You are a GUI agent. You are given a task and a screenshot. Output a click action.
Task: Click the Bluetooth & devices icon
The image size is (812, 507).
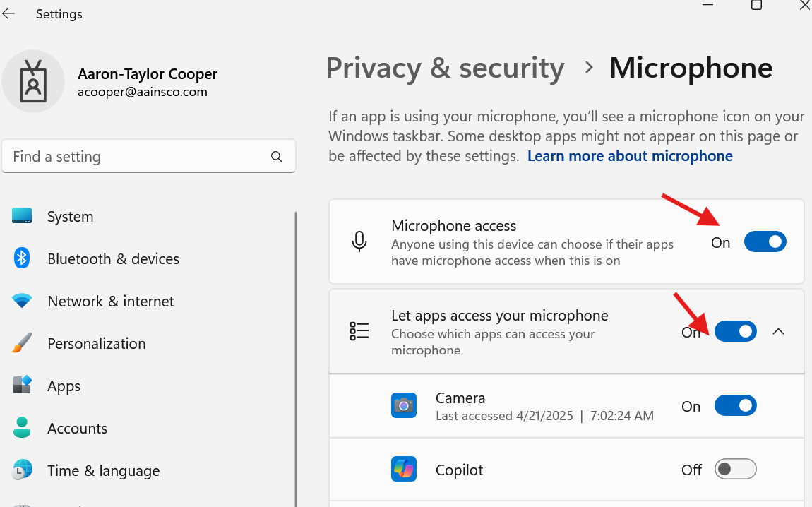click(x=22, y=258)
